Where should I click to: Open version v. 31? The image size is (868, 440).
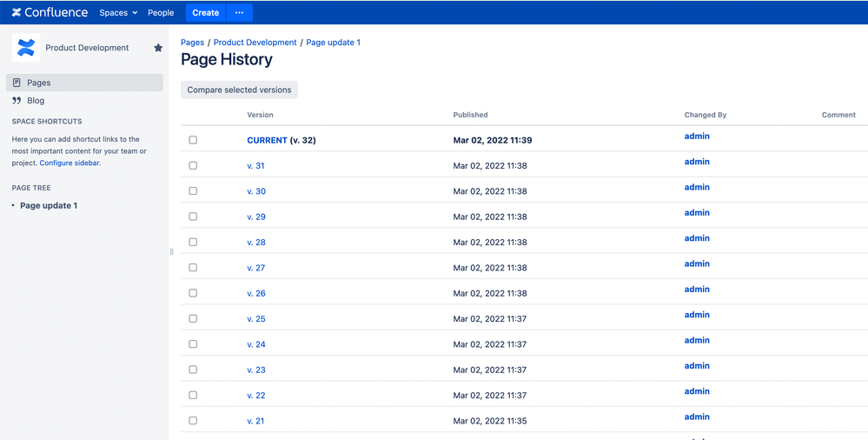[x=255, y=166]
